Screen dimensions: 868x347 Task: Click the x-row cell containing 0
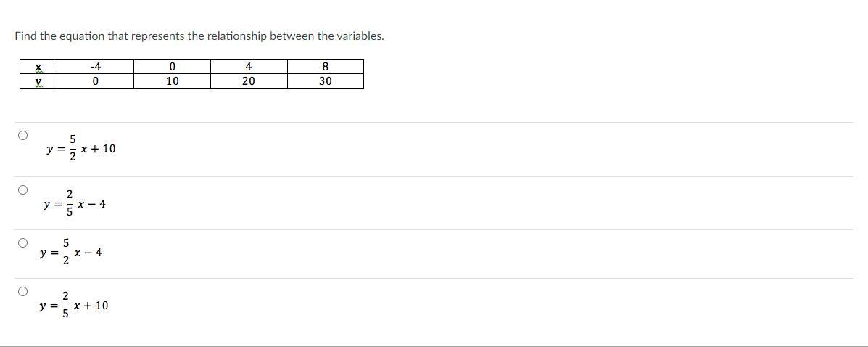(172, 67)
